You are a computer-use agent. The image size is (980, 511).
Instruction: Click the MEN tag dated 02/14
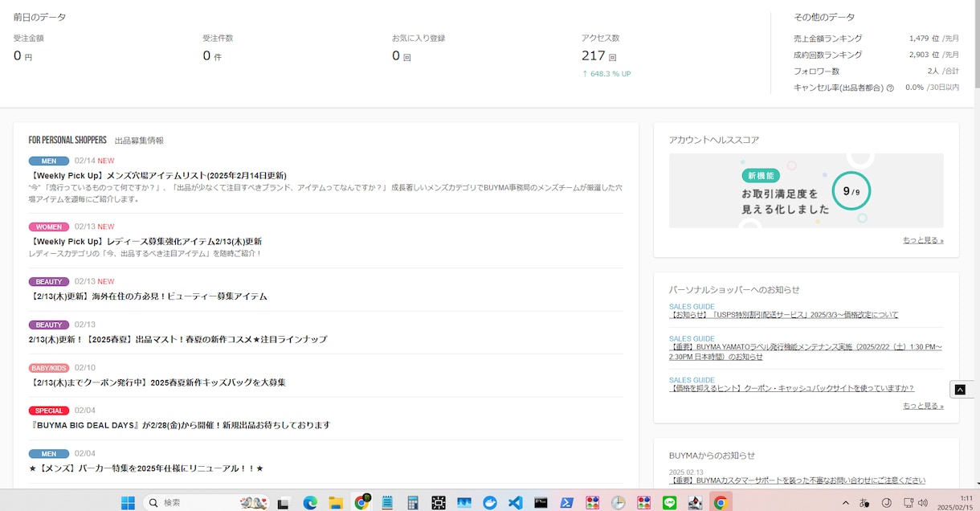pyautogui.click(x=49, y=161)
